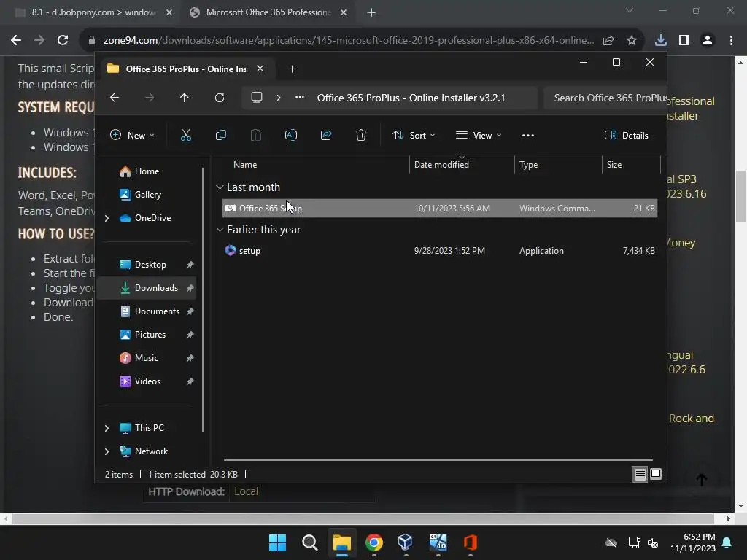Click the Delete trash icon

(361, 135)
